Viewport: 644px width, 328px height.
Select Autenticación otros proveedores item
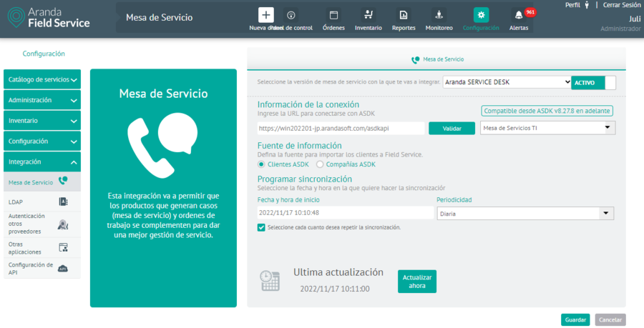pyautogui.click(x=42, y=224)
